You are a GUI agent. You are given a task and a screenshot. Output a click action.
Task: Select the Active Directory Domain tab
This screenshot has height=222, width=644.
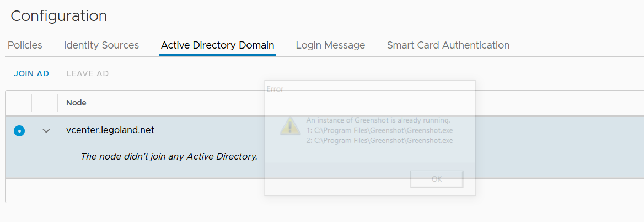pyautogui.click(x=217, y=45)
